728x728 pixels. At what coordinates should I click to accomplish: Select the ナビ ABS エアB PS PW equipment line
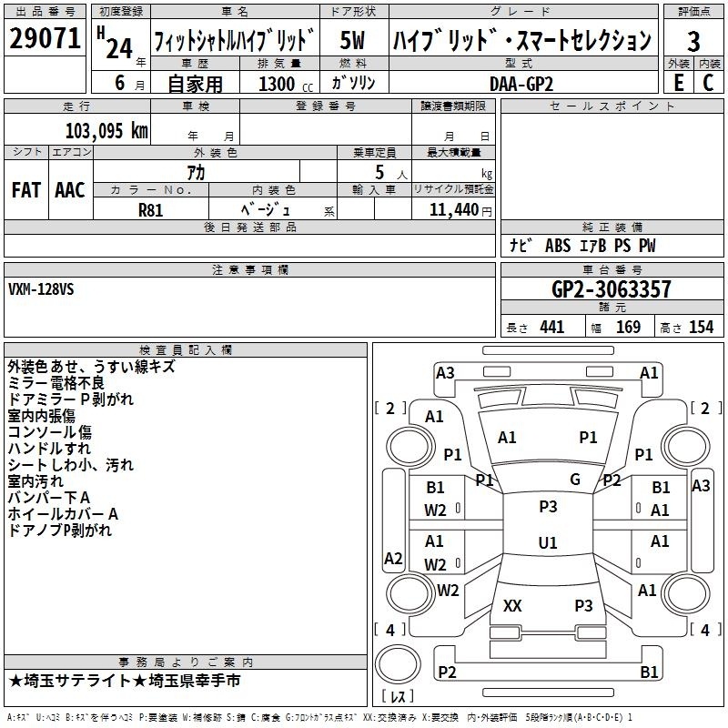point(581,246)
